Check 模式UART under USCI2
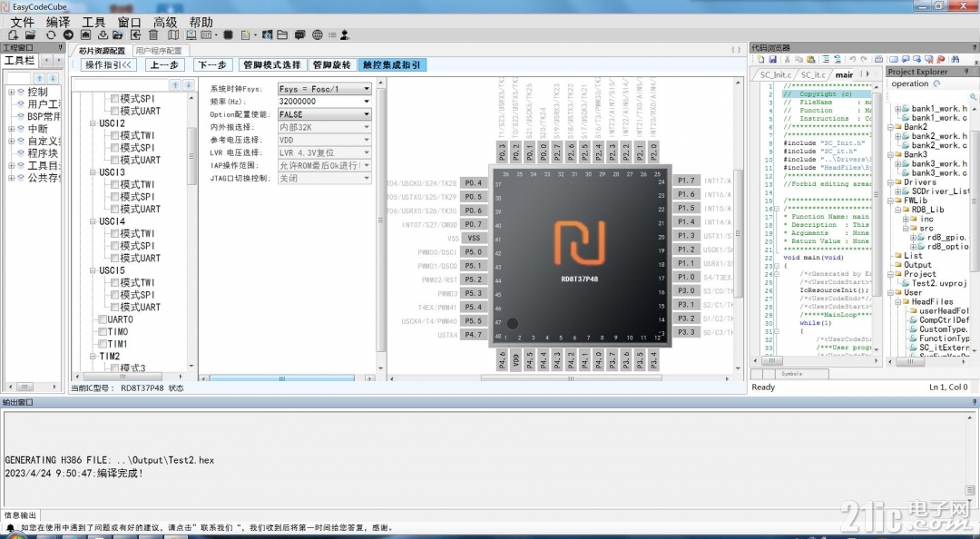Screen dimensions: 980x539 pyautogui.click(x=115, y=160)
